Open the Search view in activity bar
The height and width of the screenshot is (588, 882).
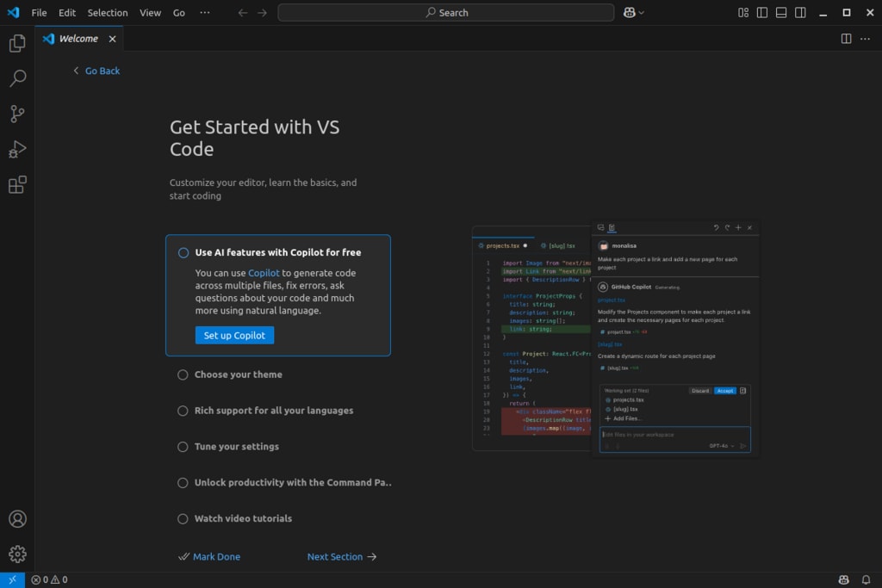pyautogui.click(x=17, y=78)
